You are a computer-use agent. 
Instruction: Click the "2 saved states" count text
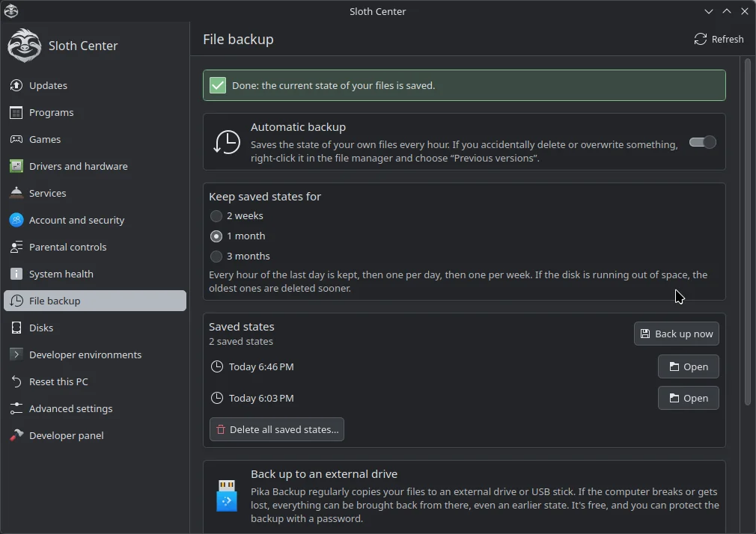(x=241, y=341)
